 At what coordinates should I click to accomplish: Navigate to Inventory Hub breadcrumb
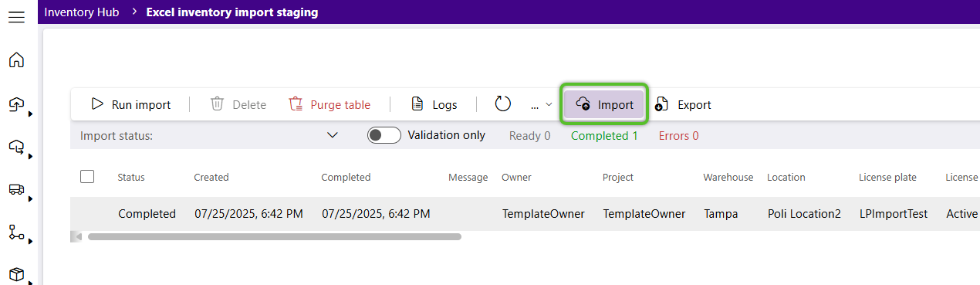coord(82,12)
